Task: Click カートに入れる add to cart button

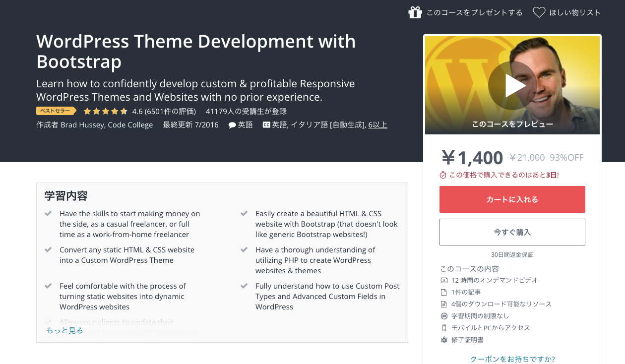Action: click(x=512, y=199)
